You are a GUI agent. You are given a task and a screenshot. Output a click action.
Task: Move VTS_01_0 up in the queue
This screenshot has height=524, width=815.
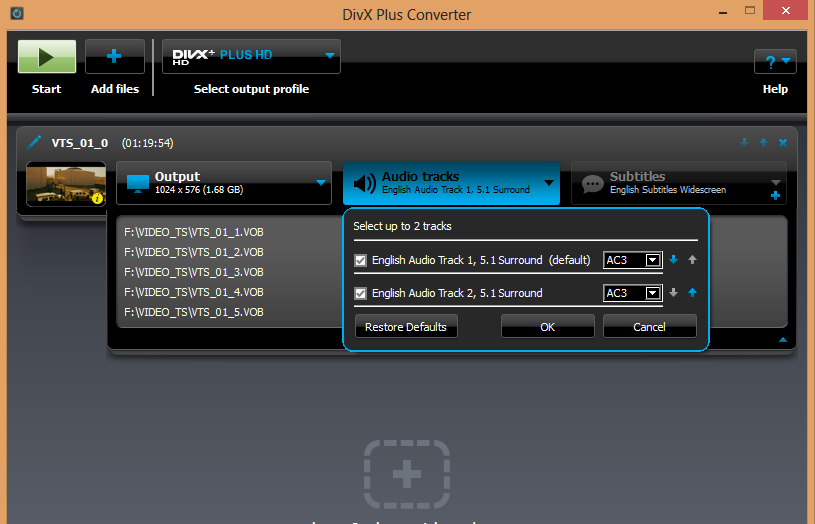[764, 142]
